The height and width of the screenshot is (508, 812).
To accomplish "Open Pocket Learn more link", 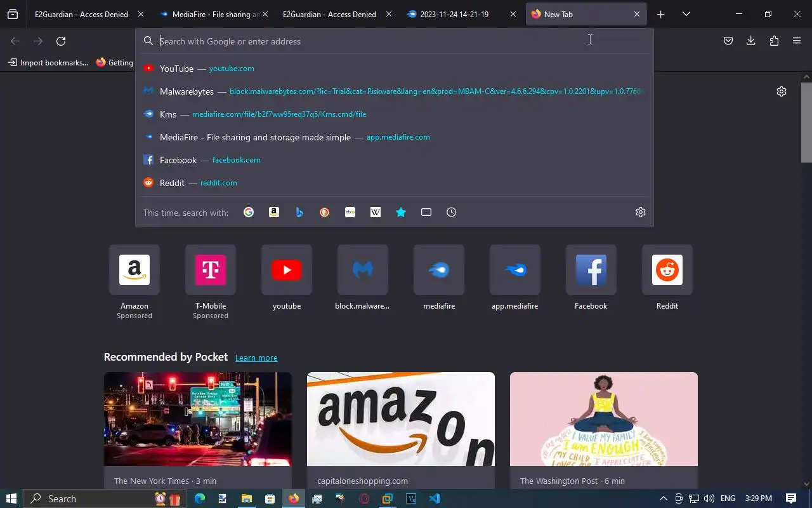I will (256, 358).
